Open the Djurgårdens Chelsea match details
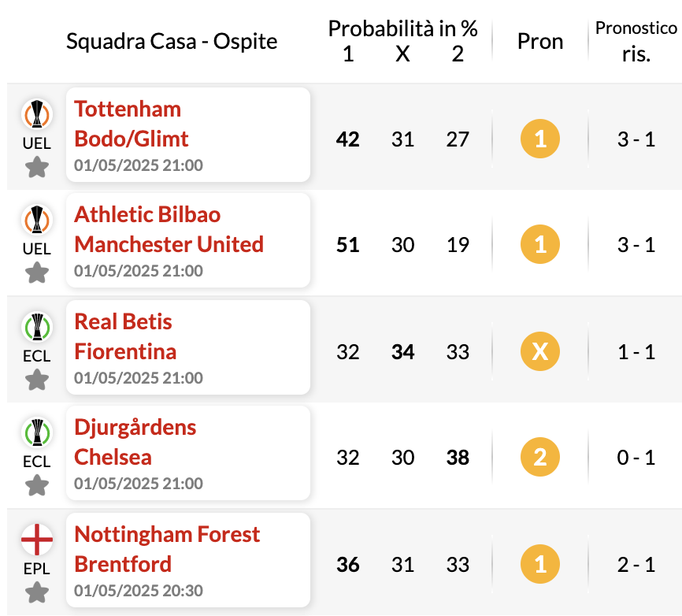Image resolution: width=682 pixels, height=616 pixels. tap(188, 453)
